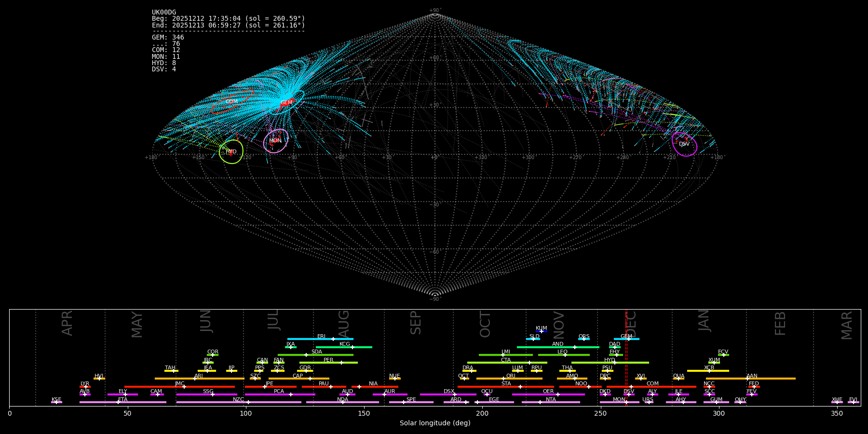Viewport: 868px width, 434px height.
Task: Click the +90° label at map top
Action: [435, 10]
